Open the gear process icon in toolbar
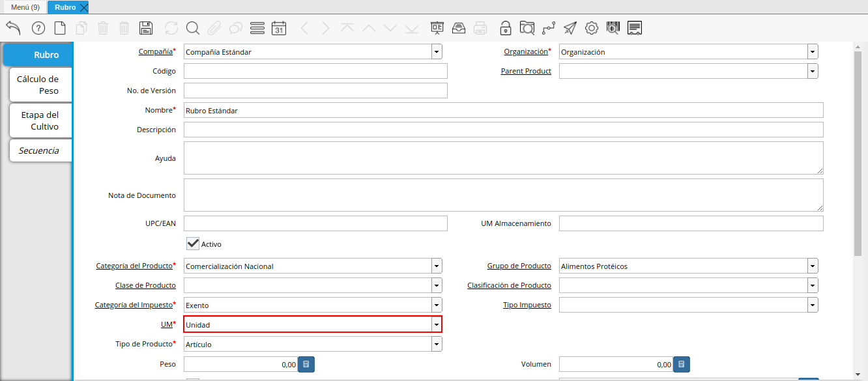Screen dimensions: 868x381 591,28
